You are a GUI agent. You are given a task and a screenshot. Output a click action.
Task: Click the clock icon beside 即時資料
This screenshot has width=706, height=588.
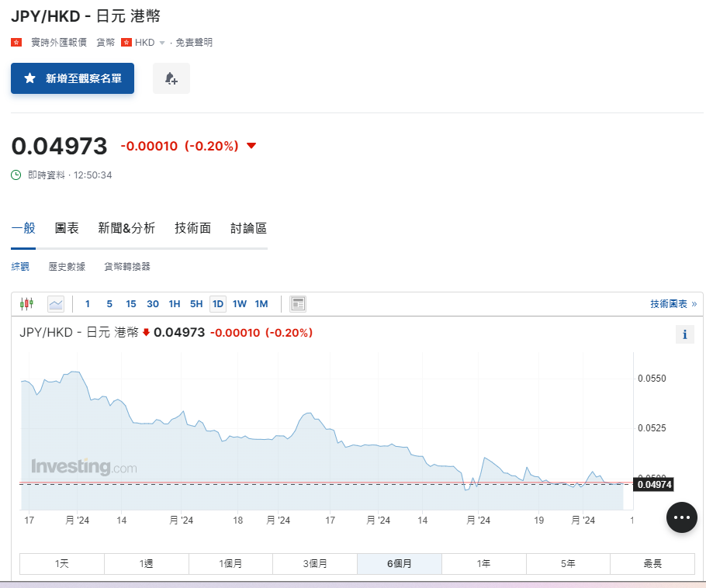pyautogui.click(x=15, y=175)
